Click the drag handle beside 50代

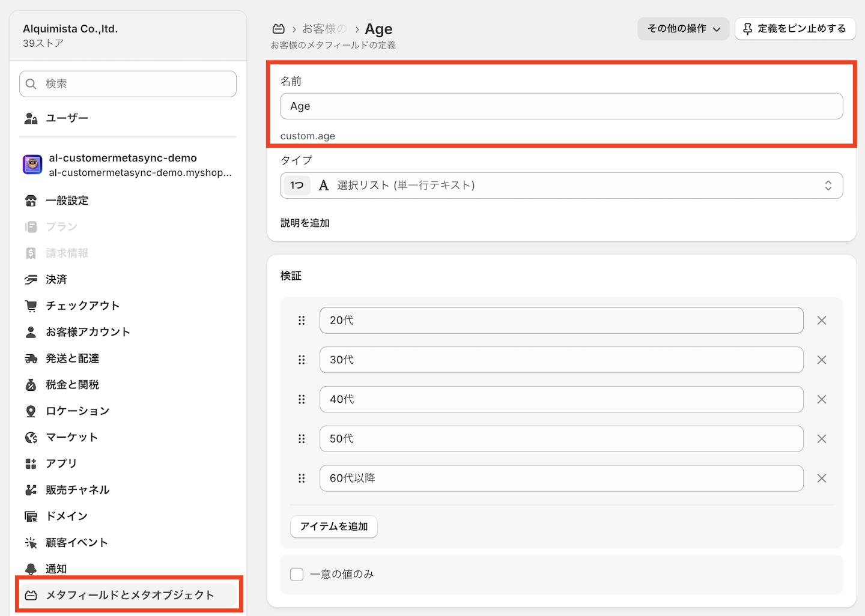302,439
